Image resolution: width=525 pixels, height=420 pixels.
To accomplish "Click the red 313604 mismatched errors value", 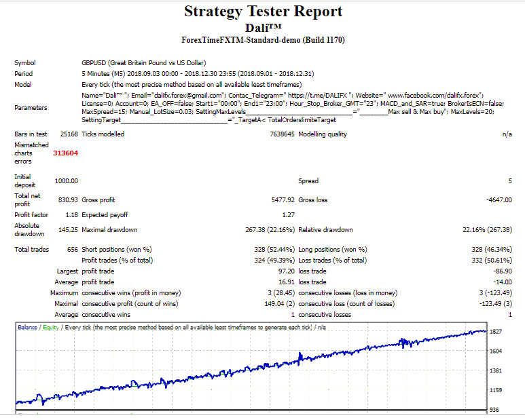I will (x=65, y=153).
